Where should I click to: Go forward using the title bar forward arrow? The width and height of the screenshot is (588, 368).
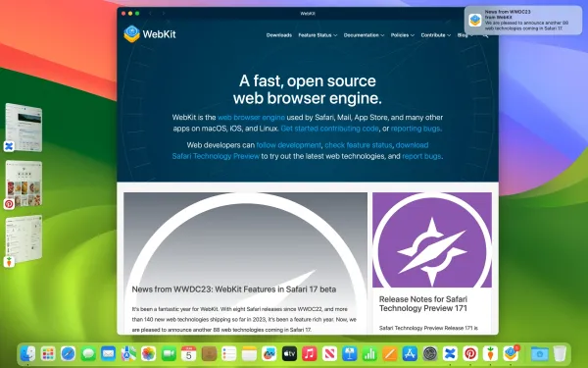[x=164, y=13]
